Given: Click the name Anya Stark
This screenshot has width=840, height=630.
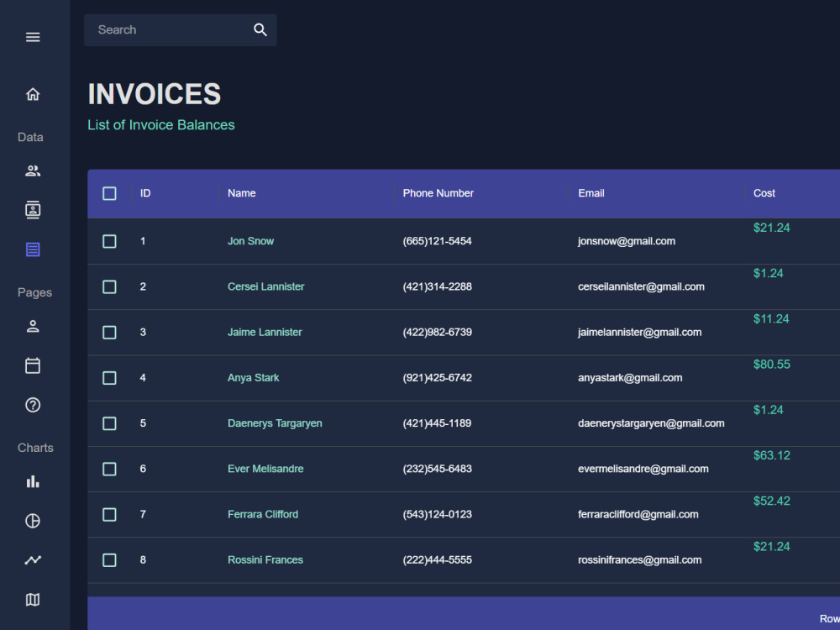Looking at the screenshot, I should coord(254,378).
